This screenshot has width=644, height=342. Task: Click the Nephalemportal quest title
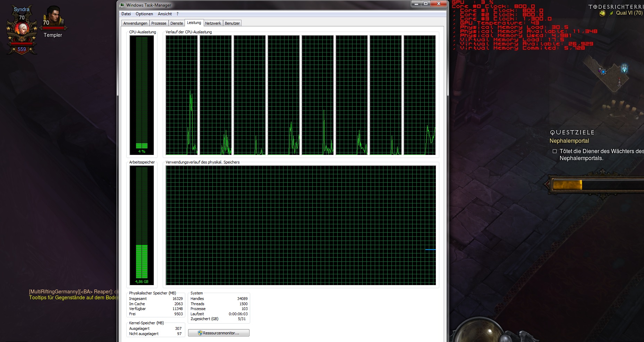click(569, 141)
